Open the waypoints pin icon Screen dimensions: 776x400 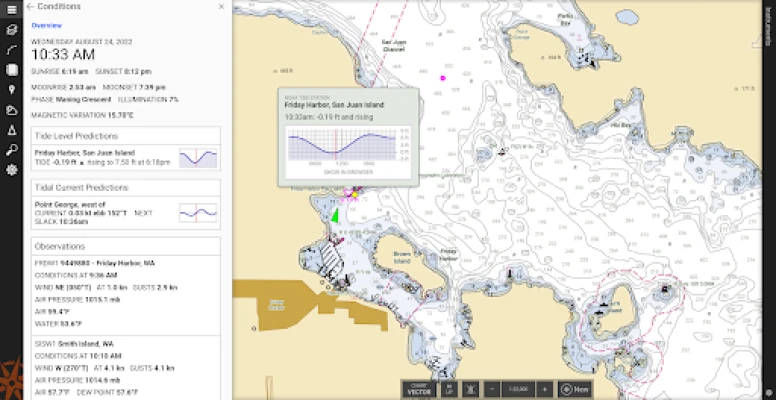[x=11, y=90]
